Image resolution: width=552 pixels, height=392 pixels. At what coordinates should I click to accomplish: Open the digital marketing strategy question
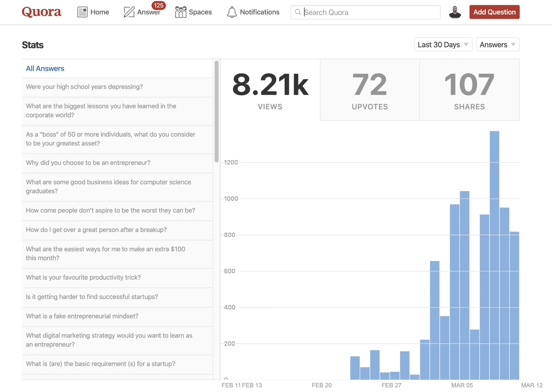[117, 340]
